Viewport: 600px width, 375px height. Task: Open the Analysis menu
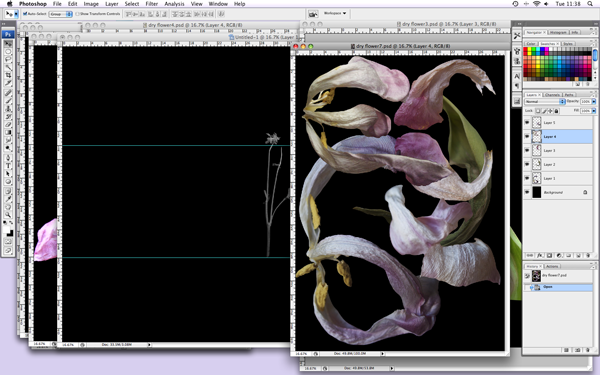[174, 4]
